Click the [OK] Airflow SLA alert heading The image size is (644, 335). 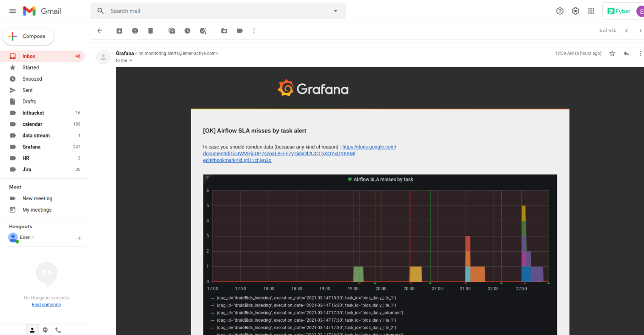tap(255, 131)
